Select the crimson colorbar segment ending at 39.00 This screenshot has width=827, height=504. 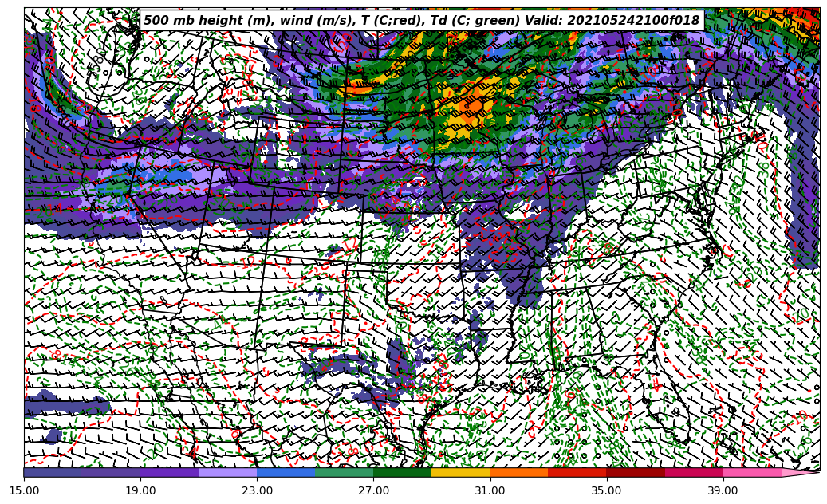coord(694,472)
